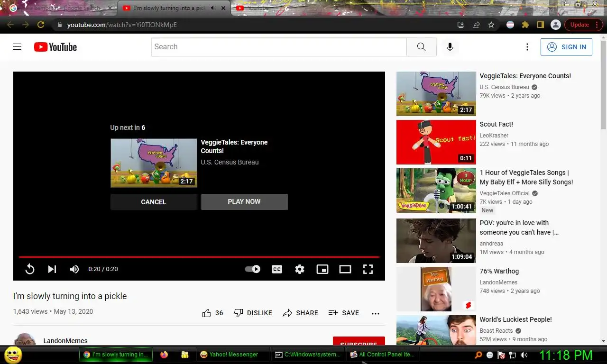Open sidebar thumbnail VeggieTales: Everyone Counts!
The height and width of the screenshot is (364, 607).
click(436, 94)
